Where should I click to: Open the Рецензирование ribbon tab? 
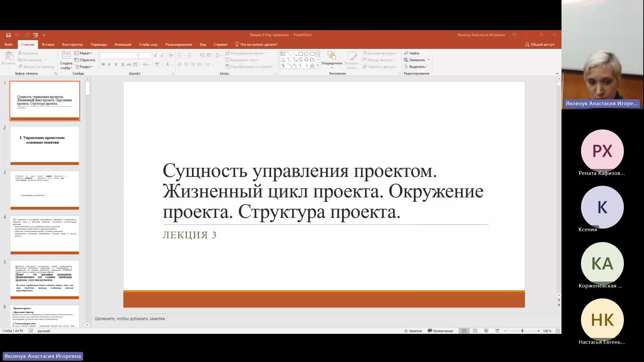tap(179, 44)
